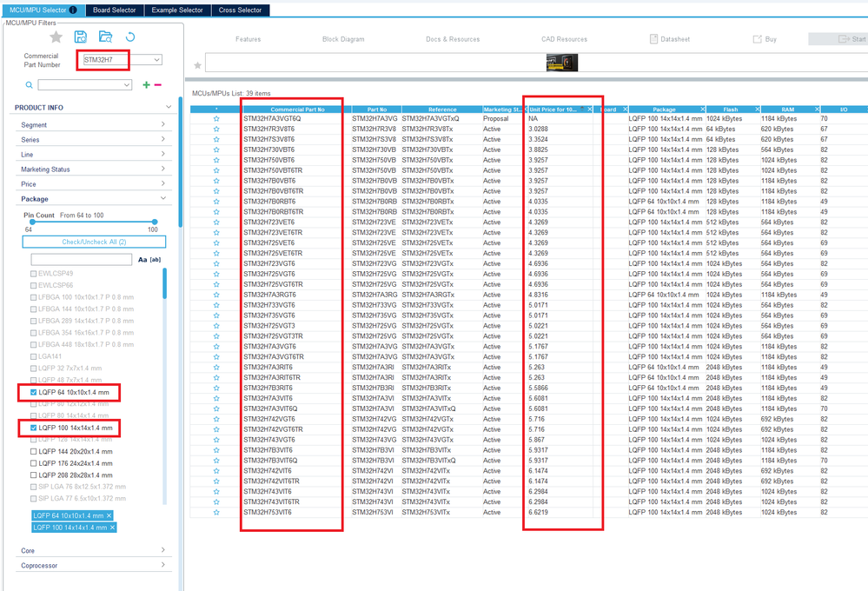The height and width of the screenshot is (591, 868).
Task: Click the star next to the part details field
Action: coord(197,65)
